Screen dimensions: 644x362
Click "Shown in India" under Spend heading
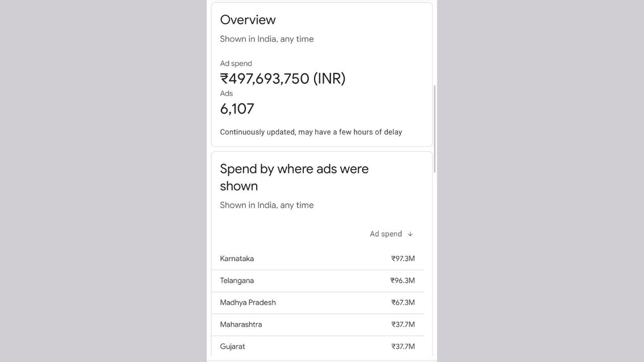click(x=267, y=205)
